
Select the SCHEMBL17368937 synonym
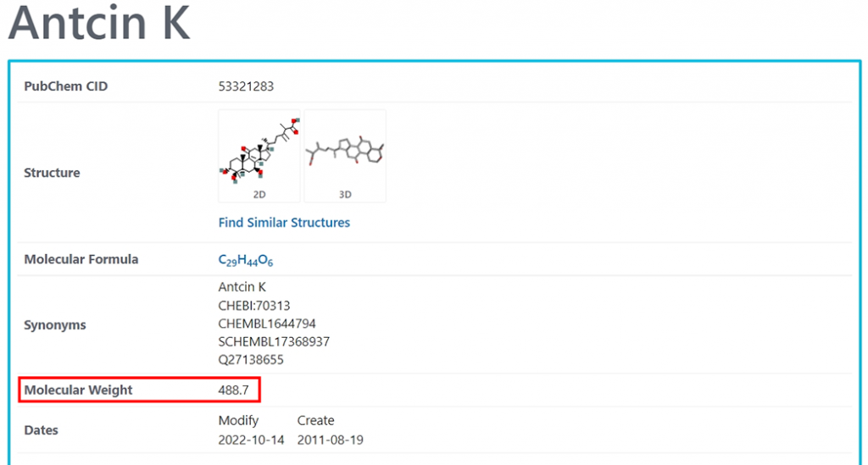pos(274,341)
